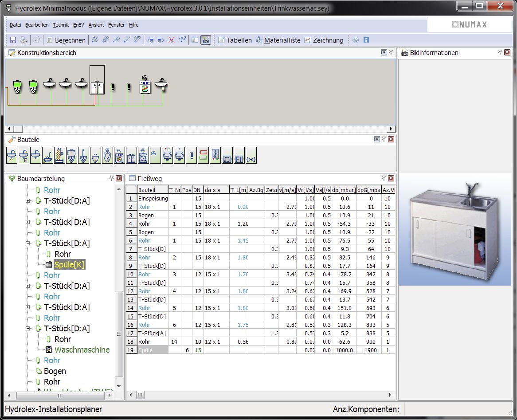
Task: Close the Fließweg panel
Action: click(391, 178)
